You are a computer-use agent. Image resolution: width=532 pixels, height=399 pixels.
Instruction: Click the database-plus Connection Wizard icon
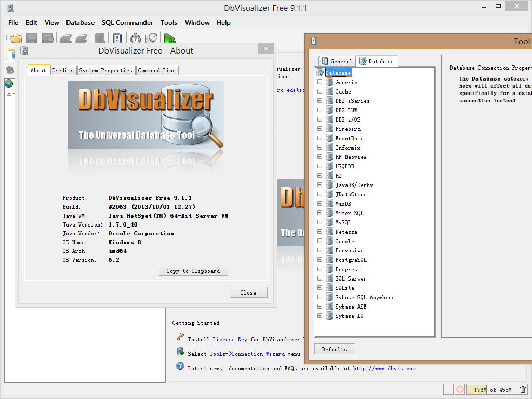[181, 352]
